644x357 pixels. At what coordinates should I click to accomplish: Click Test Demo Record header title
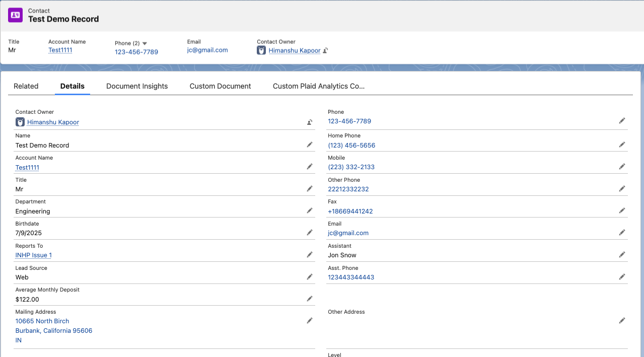[x=63, y=19]
